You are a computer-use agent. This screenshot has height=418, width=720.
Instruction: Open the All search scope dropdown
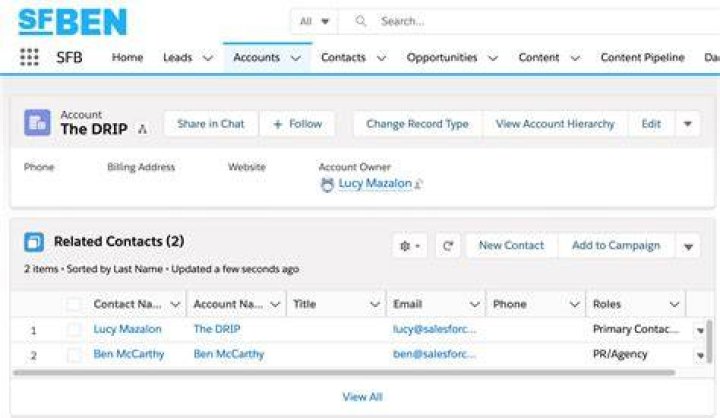coord(315,21)
